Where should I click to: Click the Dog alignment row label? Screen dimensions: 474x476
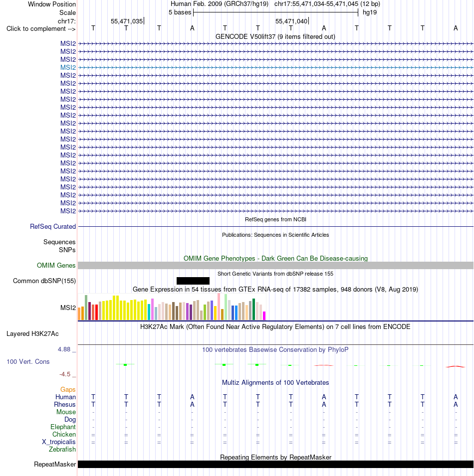click(70, 420)
